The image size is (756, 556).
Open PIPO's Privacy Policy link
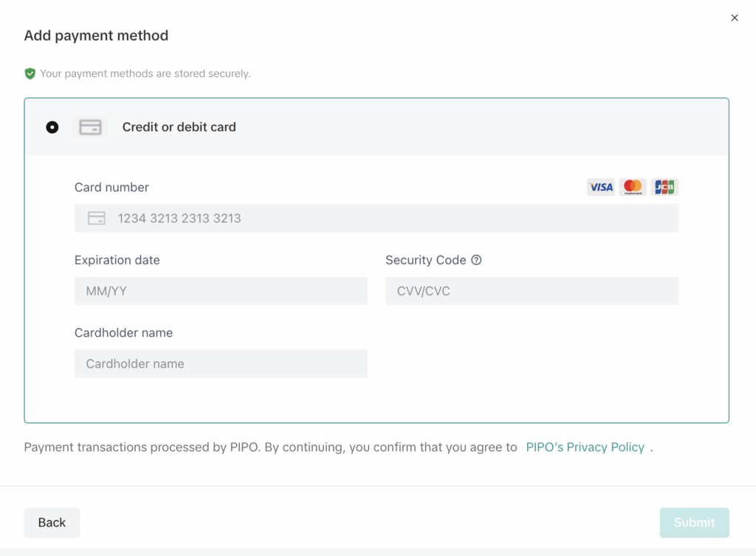(585, 447)
